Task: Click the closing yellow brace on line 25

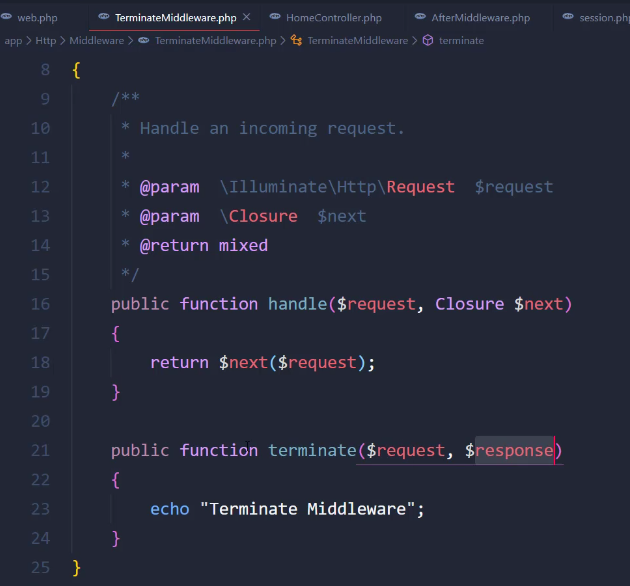Action: [76, 568]
